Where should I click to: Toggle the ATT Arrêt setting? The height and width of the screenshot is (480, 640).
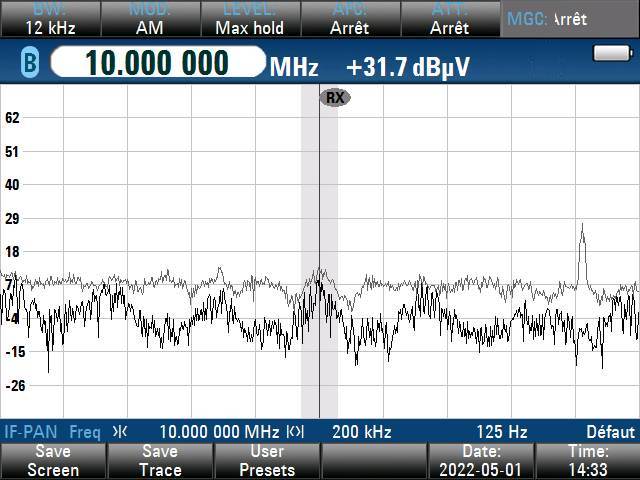pyautogui.click(x=449, y=19)
